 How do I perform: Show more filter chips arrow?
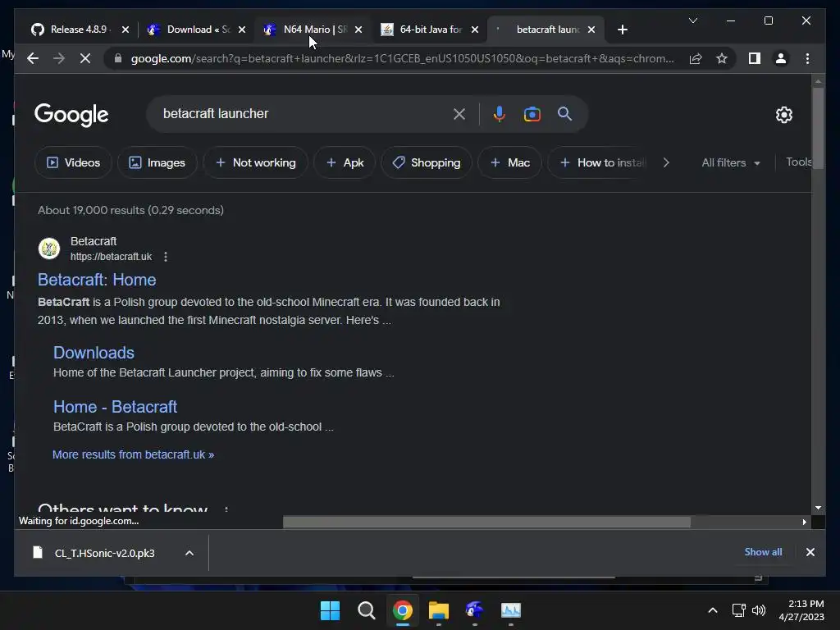coord(666,162)
